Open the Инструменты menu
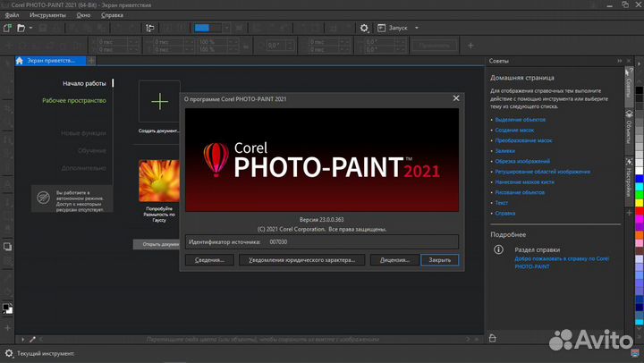Screen dimensions: 644x363 (47, 15)
